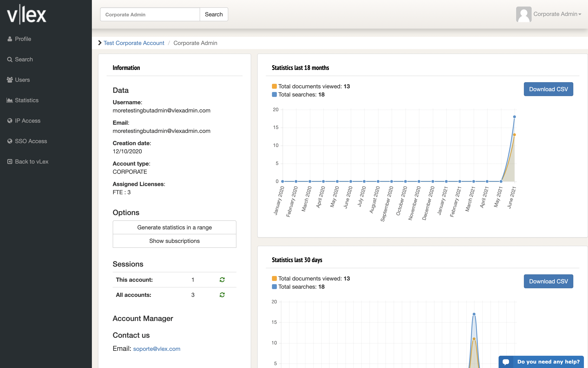Click the help chat bubble icon
The image size is (588, 368).
point(506,362)
